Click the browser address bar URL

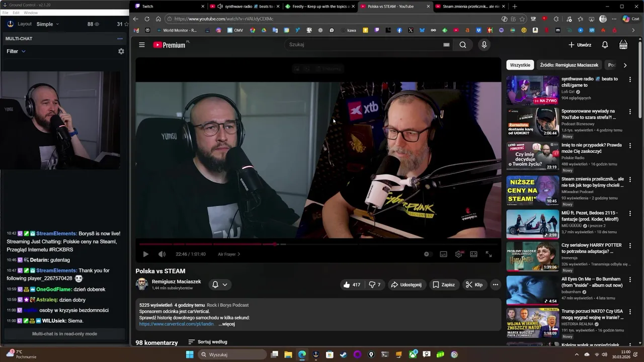[x=224, y=19]
